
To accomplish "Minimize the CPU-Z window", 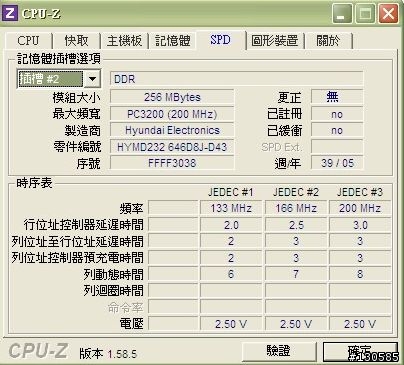I will tap(342, 14).
